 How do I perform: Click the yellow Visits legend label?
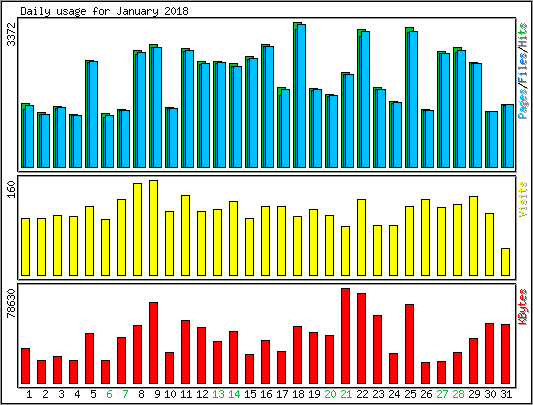point(523,199)
